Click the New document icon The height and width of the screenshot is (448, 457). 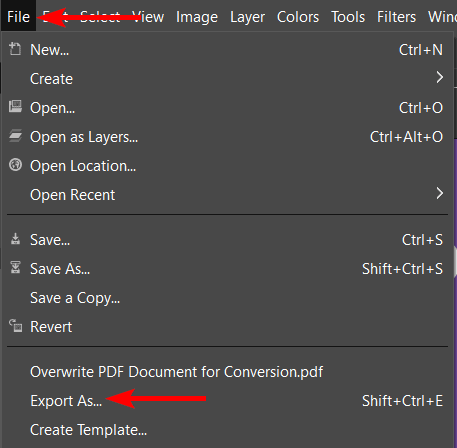point(15,49)
